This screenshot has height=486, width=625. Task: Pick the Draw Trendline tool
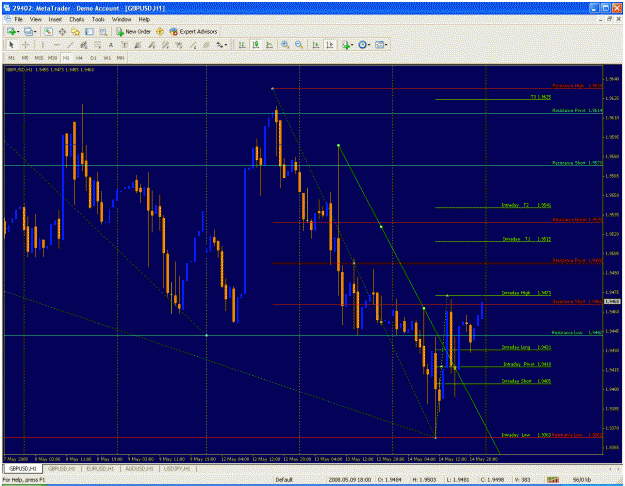pyautogui.click(x=70, y=45)
